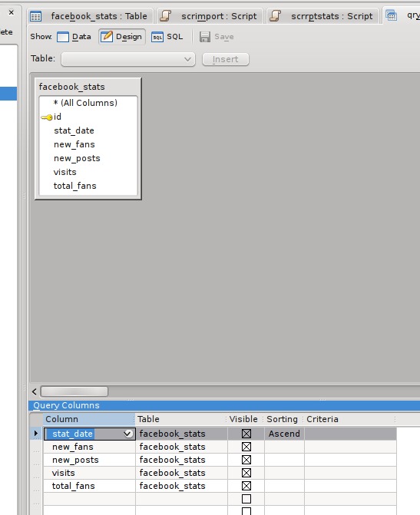420x515 pixels.
Task: Click the query tab icon at far right
Action: point(392,15)
